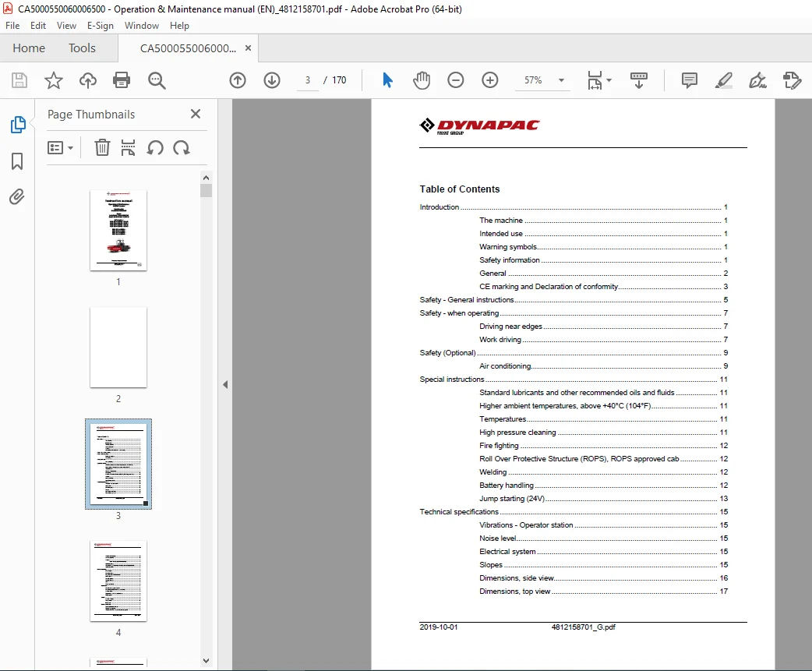Zoom in with plus icon
The height and width of the screenshot is (671, 812).
tap(490, 80)
